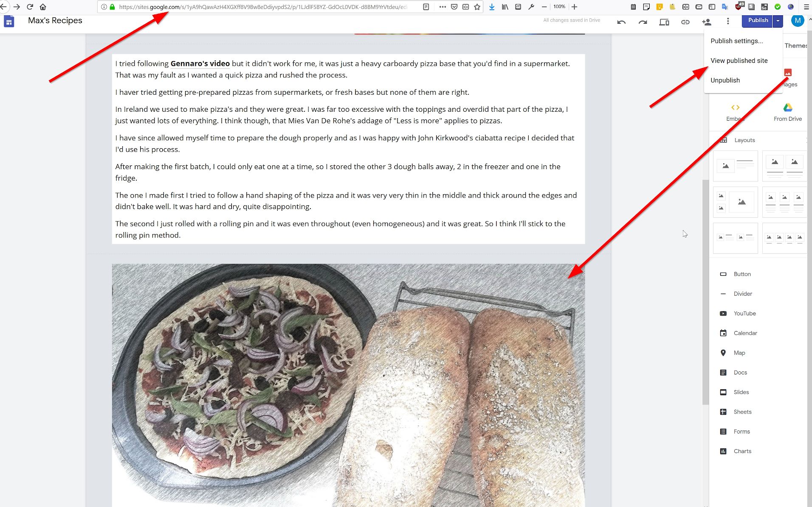The width and height of the screenshot is (812, 507).
Task: Open the Gennaro's video link
Action: [200, 64]
